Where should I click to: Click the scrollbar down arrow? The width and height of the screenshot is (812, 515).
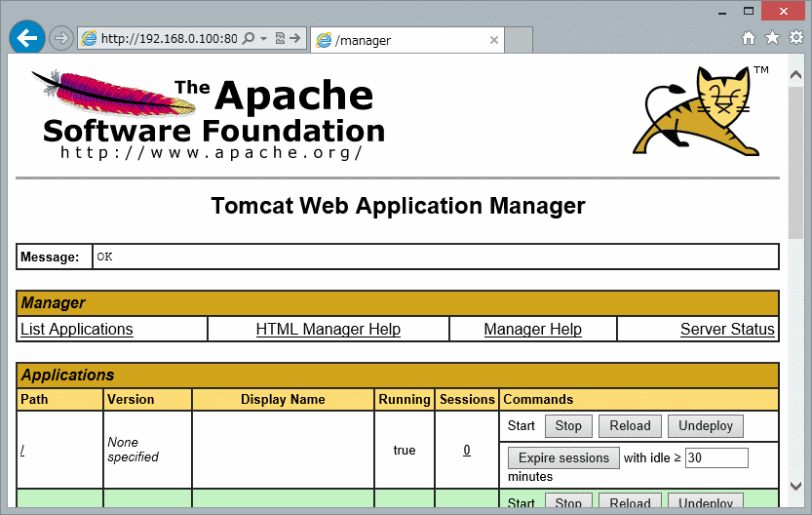pos(796,486)
